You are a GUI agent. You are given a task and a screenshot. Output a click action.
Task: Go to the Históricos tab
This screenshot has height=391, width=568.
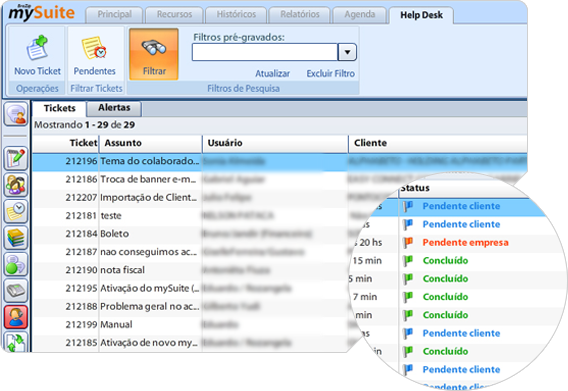[236, 14]
